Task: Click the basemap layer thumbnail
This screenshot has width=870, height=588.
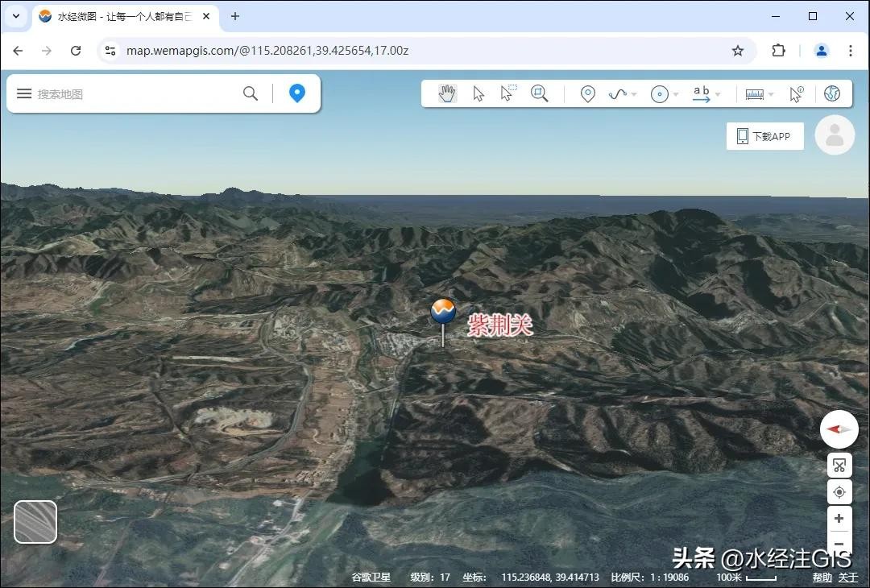Action: point(35,522)
